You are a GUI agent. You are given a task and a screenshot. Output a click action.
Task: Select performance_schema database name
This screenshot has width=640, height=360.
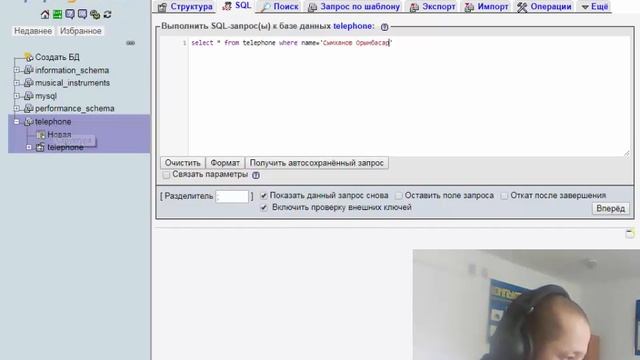(75, 109)
